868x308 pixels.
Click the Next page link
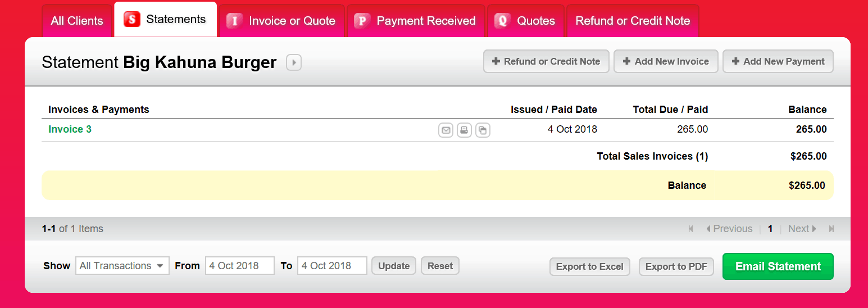pos(802,229)
